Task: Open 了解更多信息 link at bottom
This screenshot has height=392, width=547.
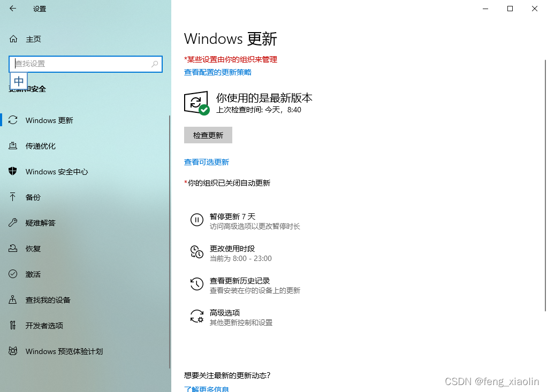Action: [x=207, y=388]
